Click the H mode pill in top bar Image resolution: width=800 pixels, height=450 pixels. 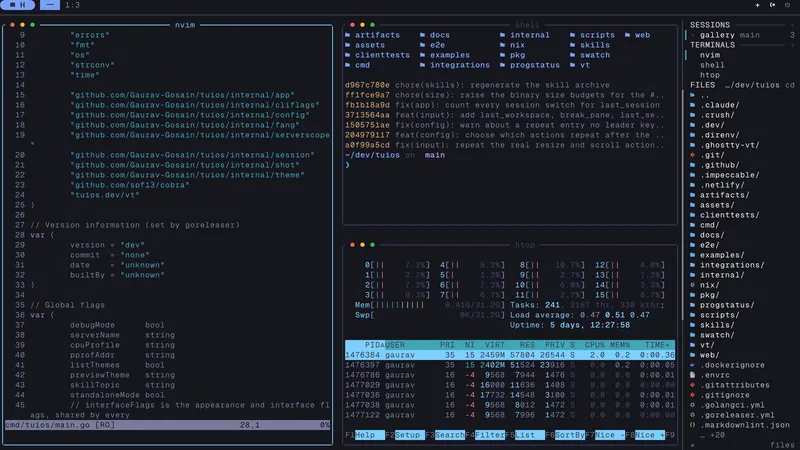tap(18, 5)
